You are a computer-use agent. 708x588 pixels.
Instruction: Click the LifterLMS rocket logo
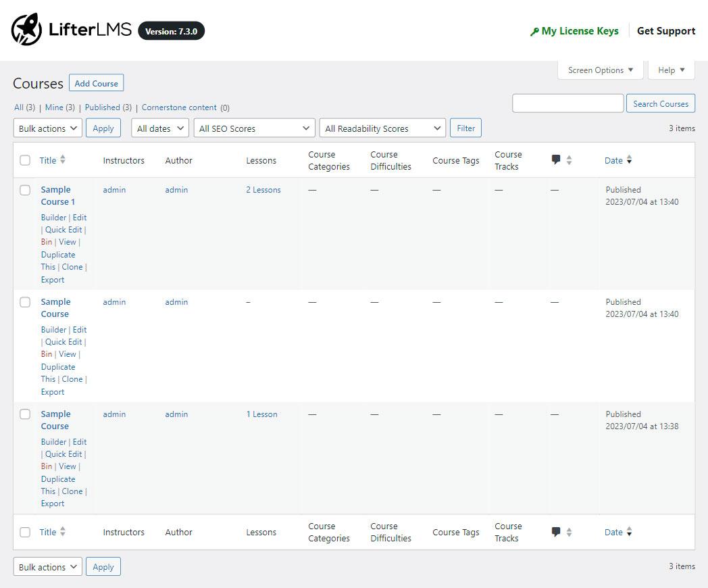[x=26, y=29]
